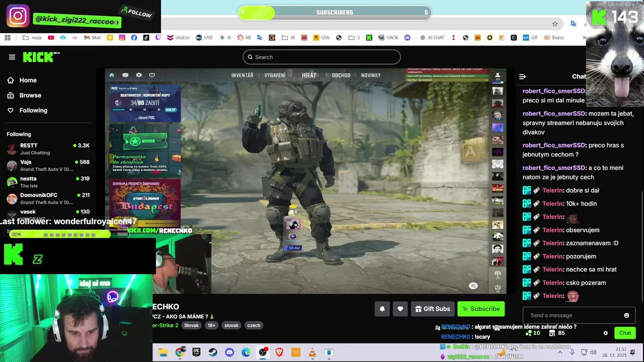
Task: Collapse the chat panel arrow
Action: (x=522, y=76)
